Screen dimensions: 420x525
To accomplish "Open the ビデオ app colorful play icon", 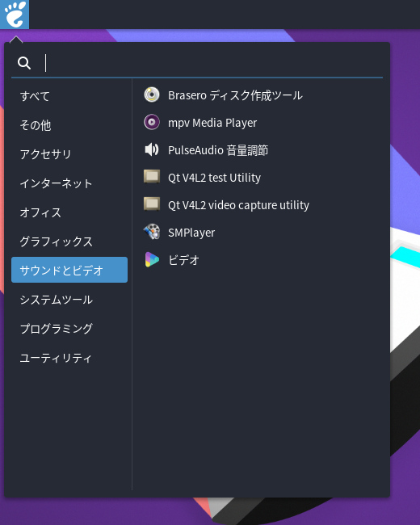I will [152, 259].
